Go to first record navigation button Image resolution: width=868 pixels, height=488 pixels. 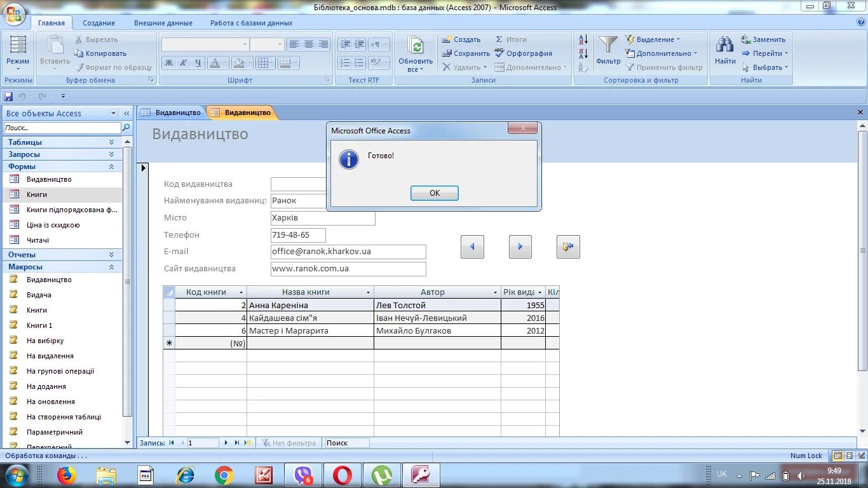coord(172,443)
